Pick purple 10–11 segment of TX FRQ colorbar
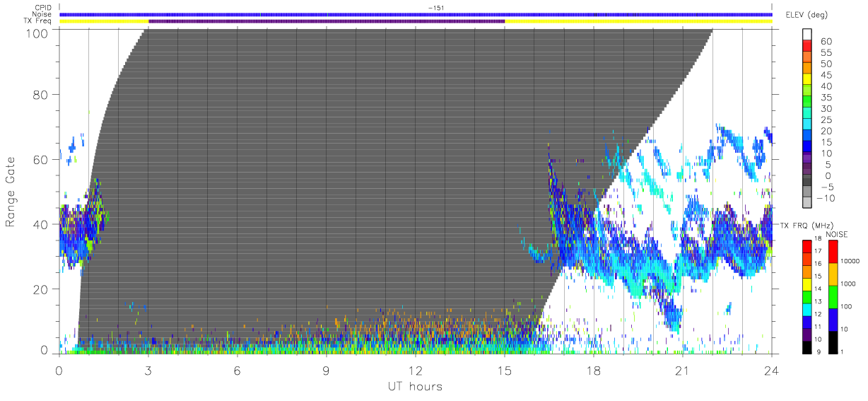Screen dimensions: 868x401 [x=807, y=333]
